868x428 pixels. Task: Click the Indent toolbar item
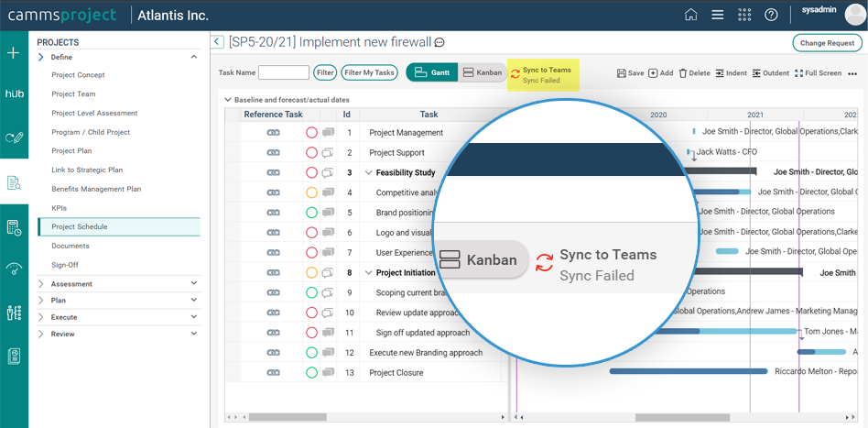coord(731,73)
